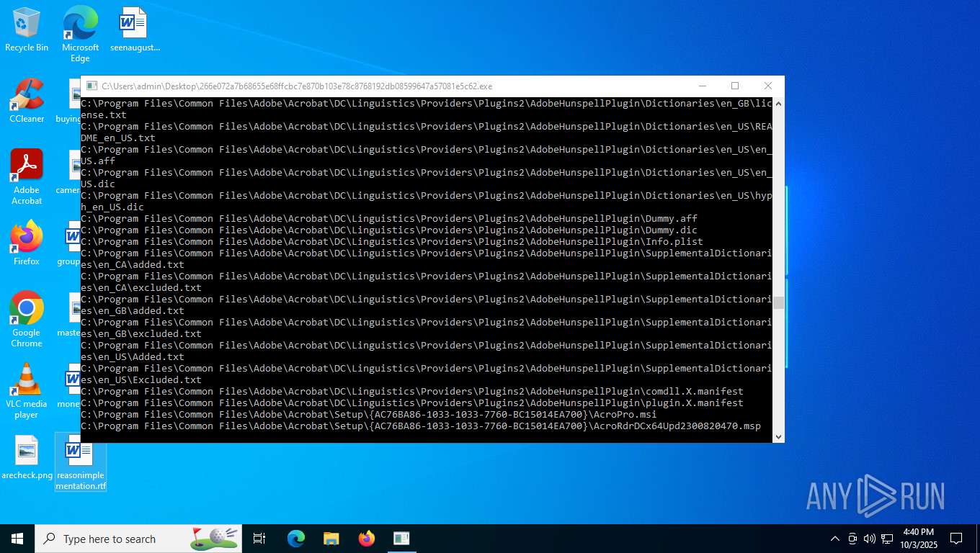This screenshot has width=980, height=553.
Task: Click the en_CA\added.txt text
Action: [133, 265]
